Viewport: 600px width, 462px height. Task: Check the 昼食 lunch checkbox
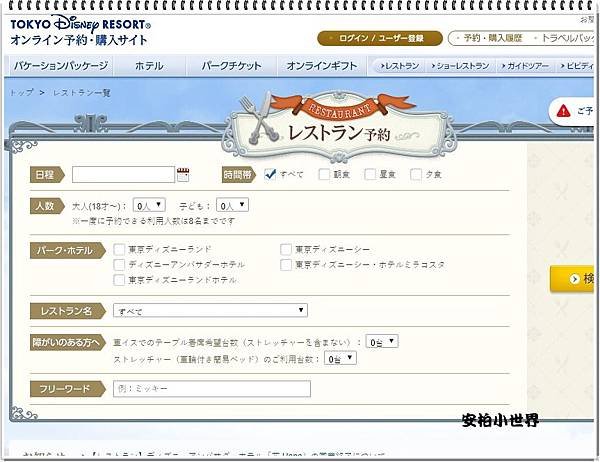pos(370,175)
